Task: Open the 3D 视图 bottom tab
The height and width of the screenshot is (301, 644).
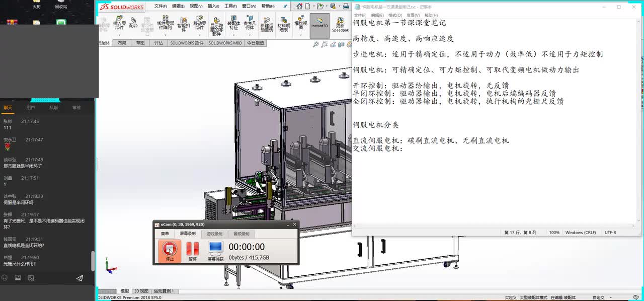Action: coord(141,291)
